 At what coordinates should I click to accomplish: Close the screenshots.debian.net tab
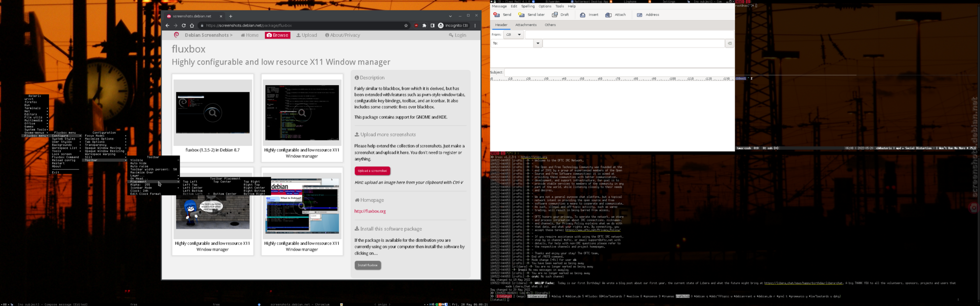coord(221,16)
